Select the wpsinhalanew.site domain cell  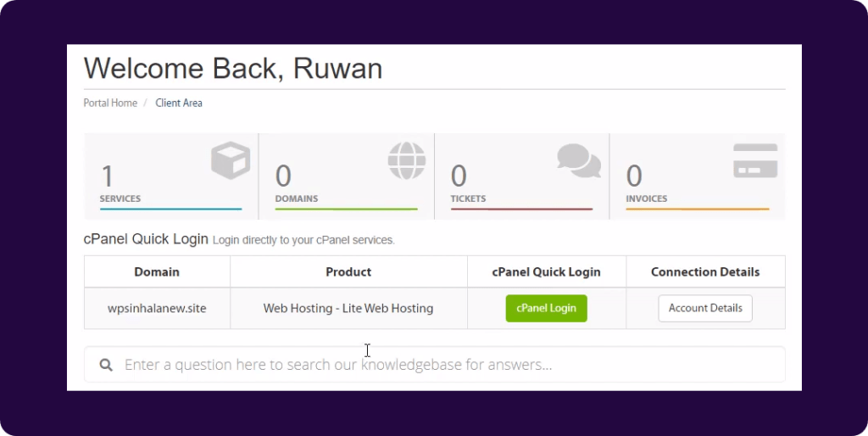coord(157,308)
